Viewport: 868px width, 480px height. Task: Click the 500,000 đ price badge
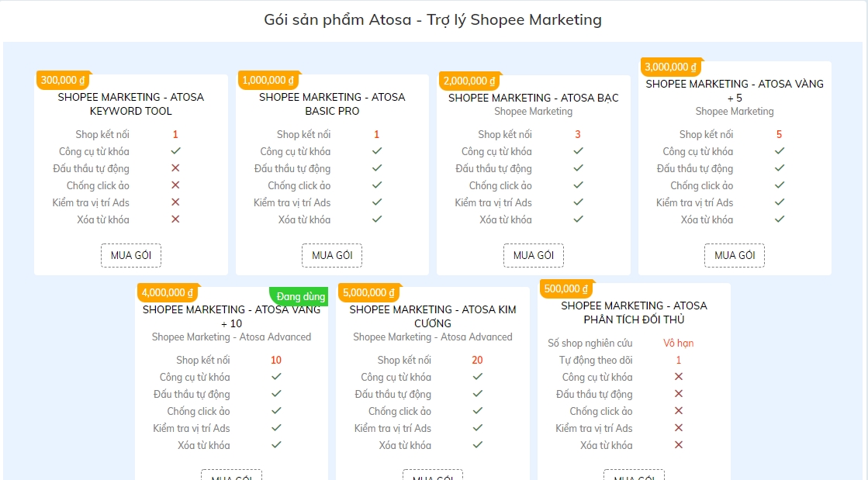point(566,288)
